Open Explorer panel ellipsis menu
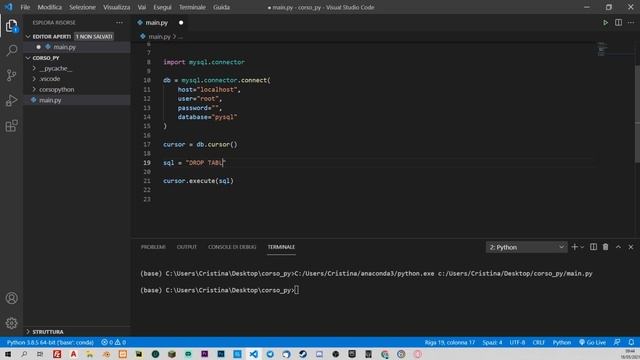 (119, 23)
